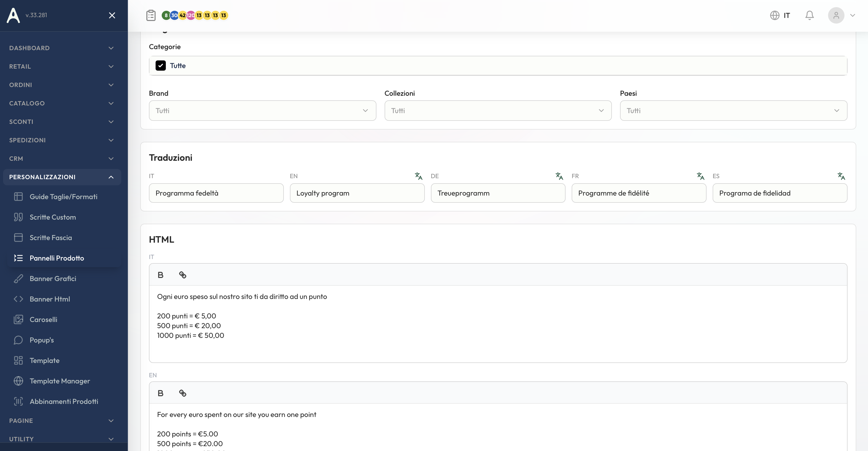
Task: Auto-translate the EN translation field
Action: tap(418, 176)
